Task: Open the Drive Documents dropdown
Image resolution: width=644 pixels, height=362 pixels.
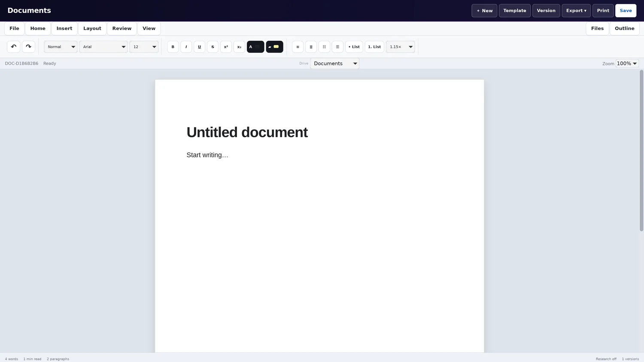Action: (334, 63)
